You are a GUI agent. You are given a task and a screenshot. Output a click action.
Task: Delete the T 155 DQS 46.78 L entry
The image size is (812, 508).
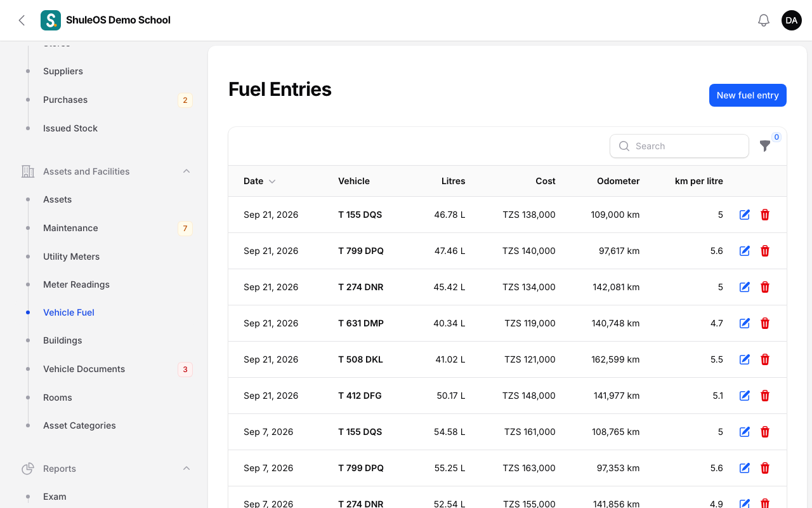pos(765,215)
